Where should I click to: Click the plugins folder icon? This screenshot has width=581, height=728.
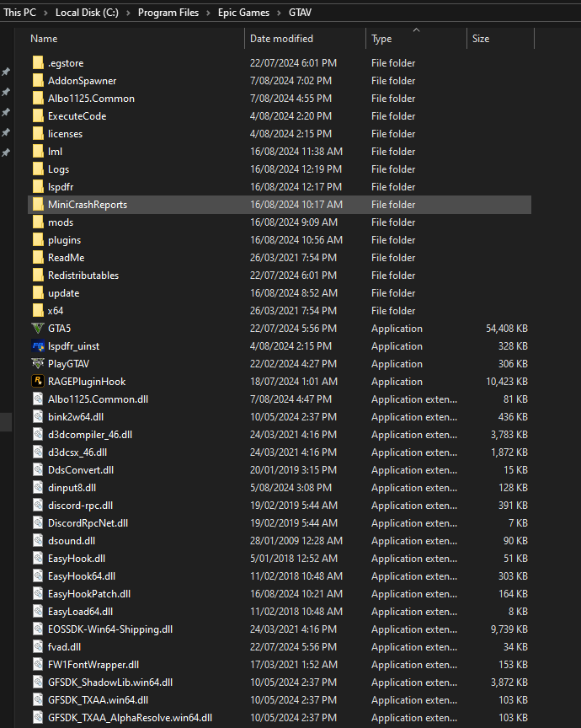38,239
